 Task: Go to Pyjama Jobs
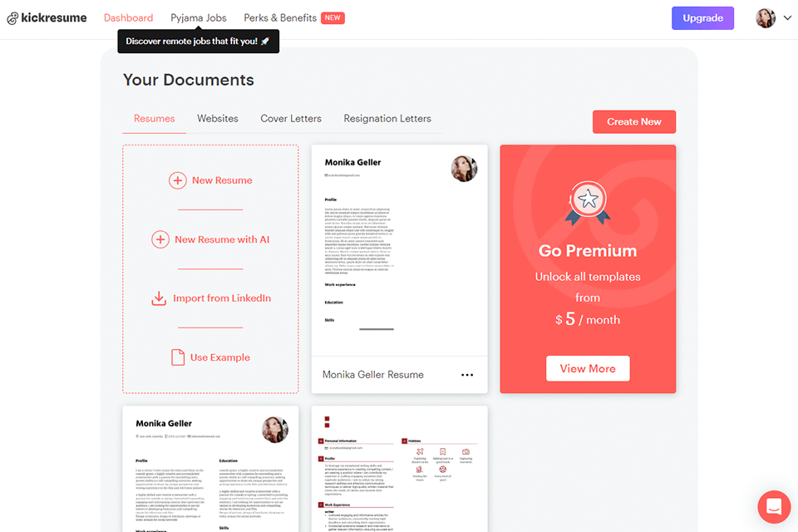(x=199, y=17)
